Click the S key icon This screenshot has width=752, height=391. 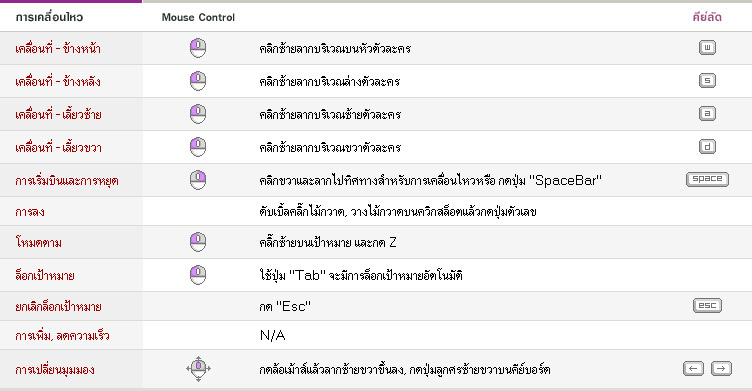(x=707, y=81)
